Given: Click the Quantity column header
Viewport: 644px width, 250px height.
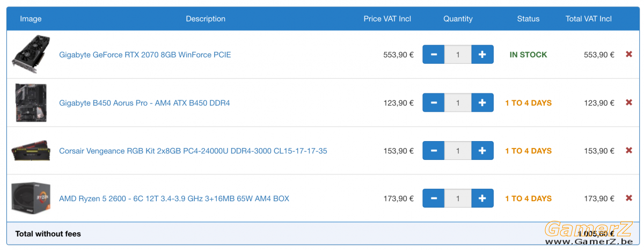Looking at the screenshot, I should (458, 19).
